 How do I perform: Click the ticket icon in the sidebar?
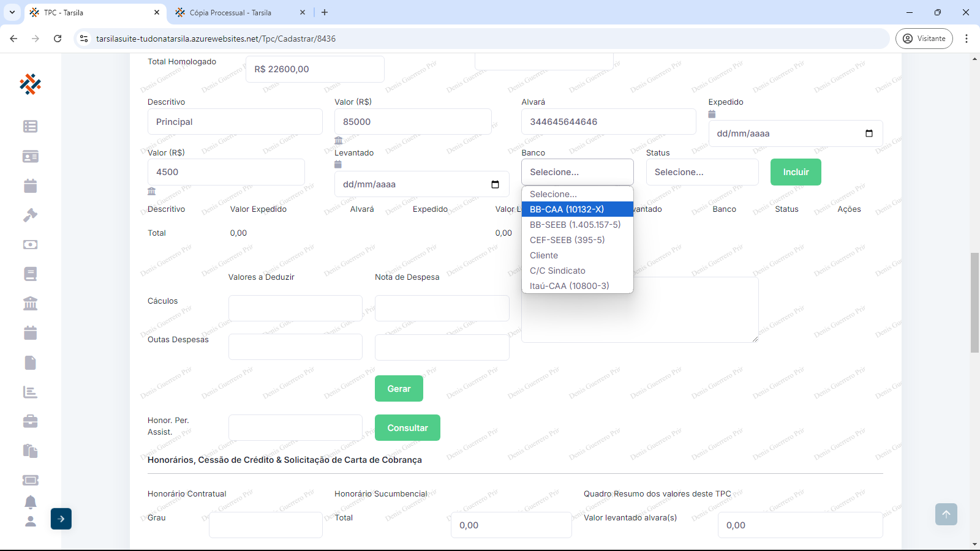click(30, 480)
